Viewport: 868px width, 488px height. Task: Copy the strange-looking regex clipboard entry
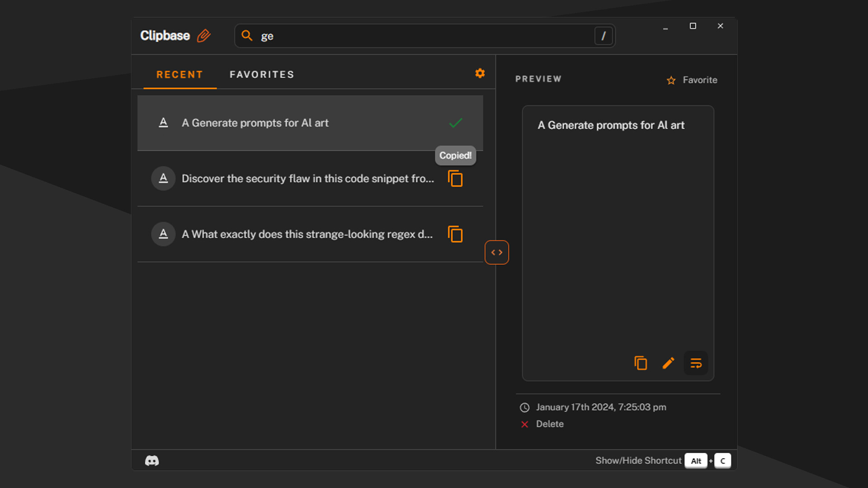point(455,234)
